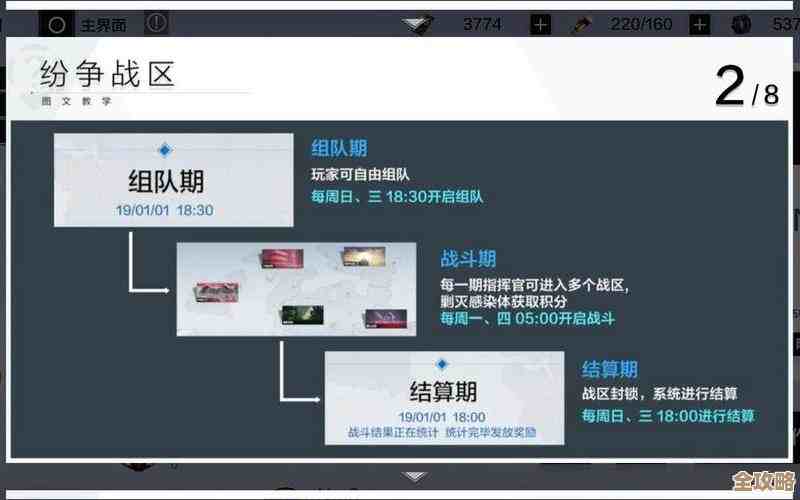
Task: Click the green zone thumbnail on the map
Action: tap(303, 315)
